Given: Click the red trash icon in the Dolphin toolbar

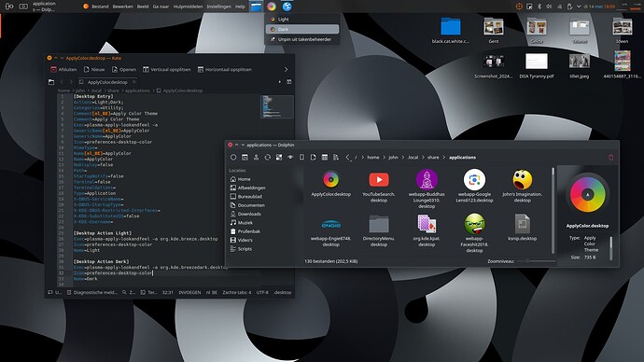Looking at the screenshot, I should click(610, 157).
